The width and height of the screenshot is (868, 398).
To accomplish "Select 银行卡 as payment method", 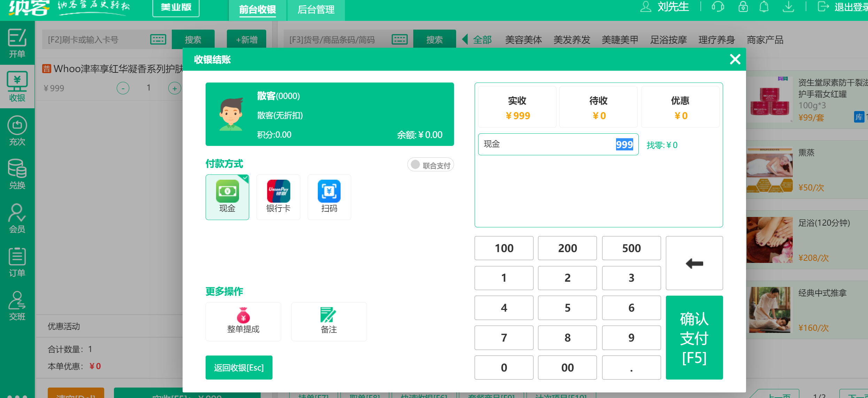I will click(x=278, y=197).
